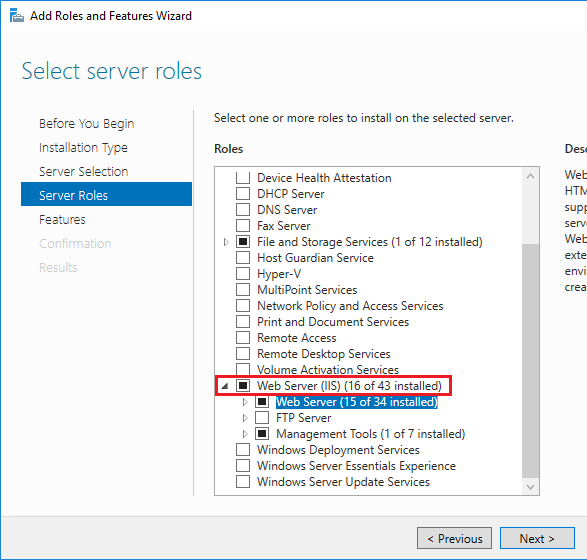Viewport: 587px width, 560px height.
Task: Collapse the Web Server (IIS) node
Action: point(225,386)
